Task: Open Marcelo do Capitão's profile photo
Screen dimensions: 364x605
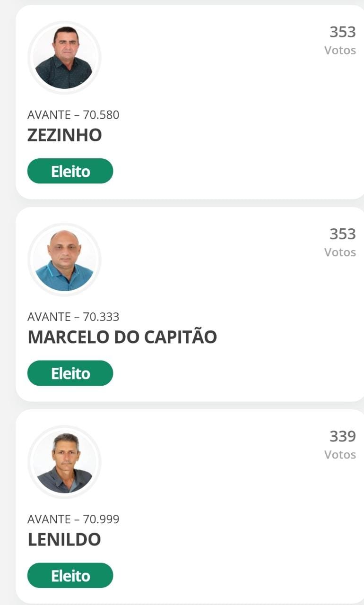Action: [64, 260]
